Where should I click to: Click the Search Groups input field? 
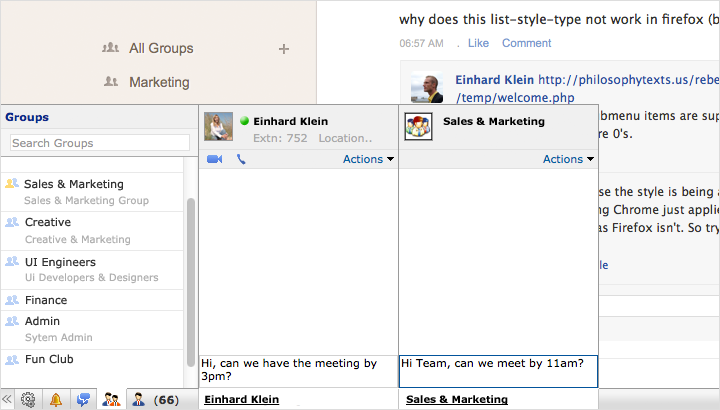pyautogui.click(x=99, y=143)
